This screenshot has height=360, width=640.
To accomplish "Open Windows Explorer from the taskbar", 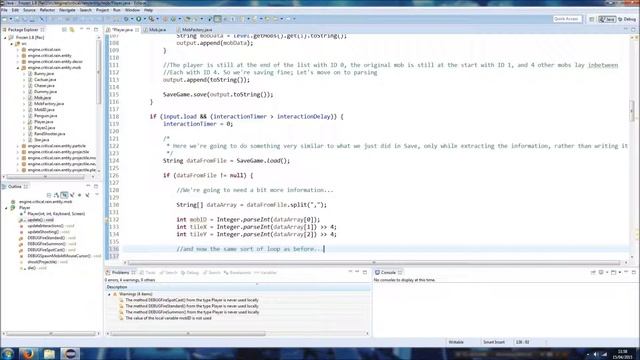I will click(49, 353).
